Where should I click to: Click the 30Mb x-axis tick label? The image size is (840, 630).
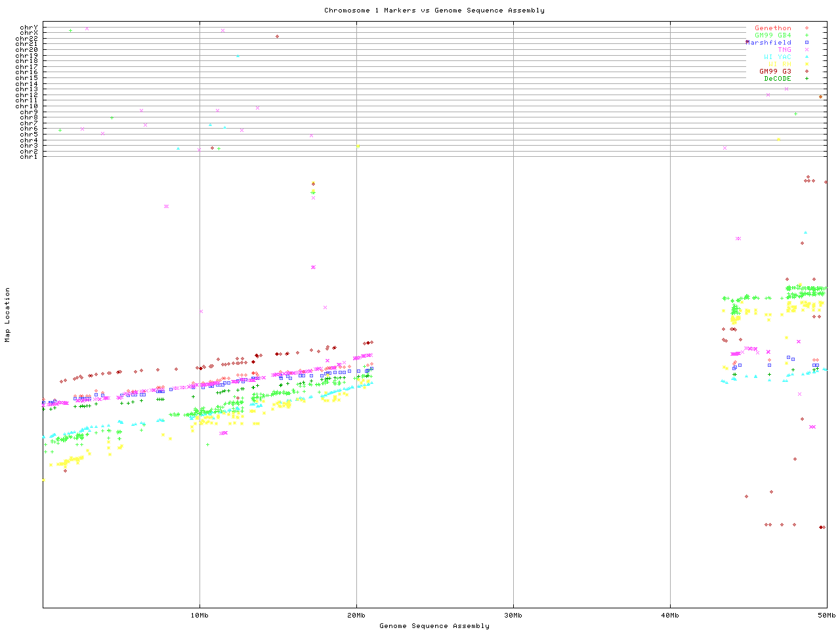point(513,616)
